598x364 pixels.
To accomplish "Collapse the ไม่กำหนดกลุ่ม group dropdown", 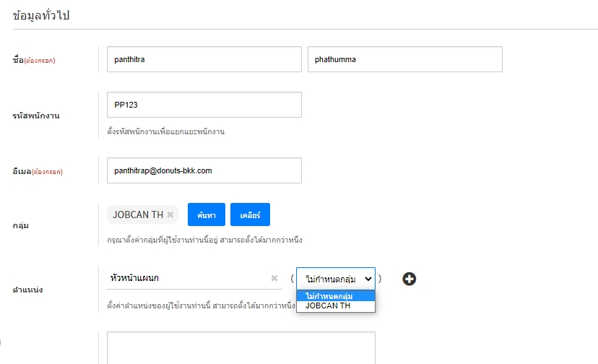I will [335, 279].
